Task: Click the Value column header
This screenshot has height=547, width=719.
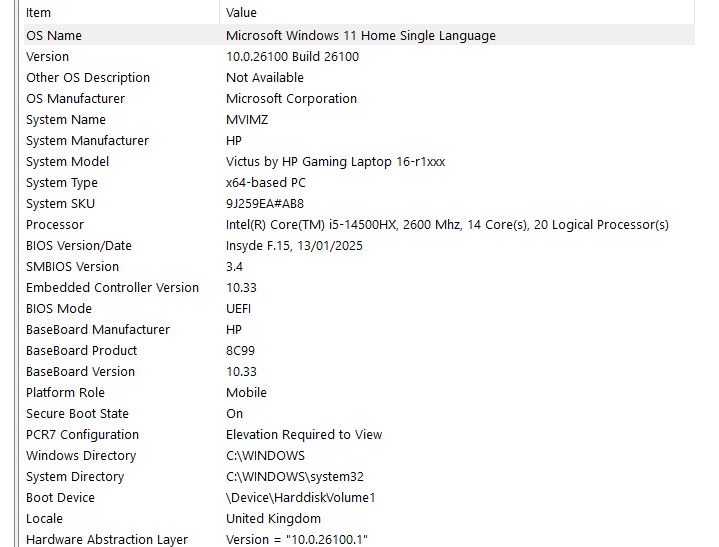Action: pyautogui.click(x=241, y=13)
